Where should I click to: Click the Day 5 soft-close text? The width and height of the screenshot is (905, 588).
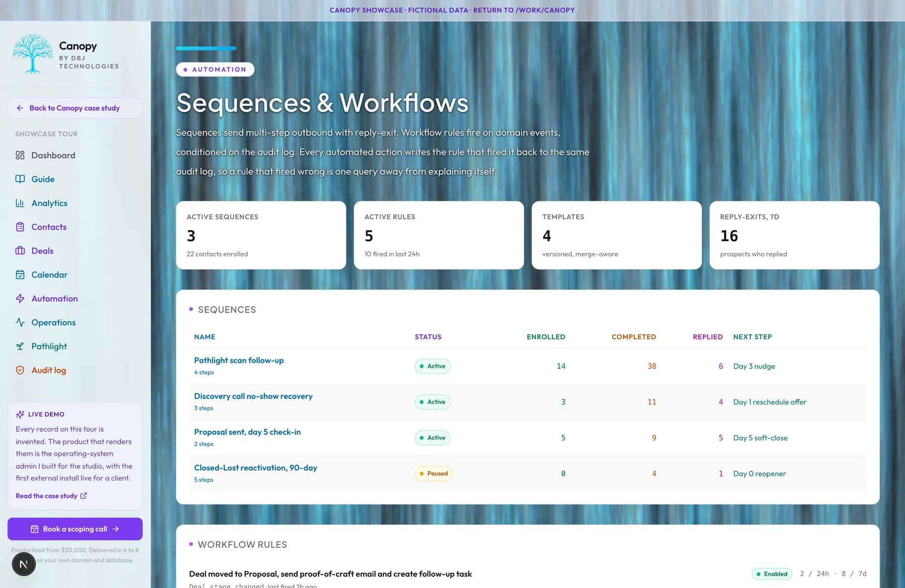(760, 438)
